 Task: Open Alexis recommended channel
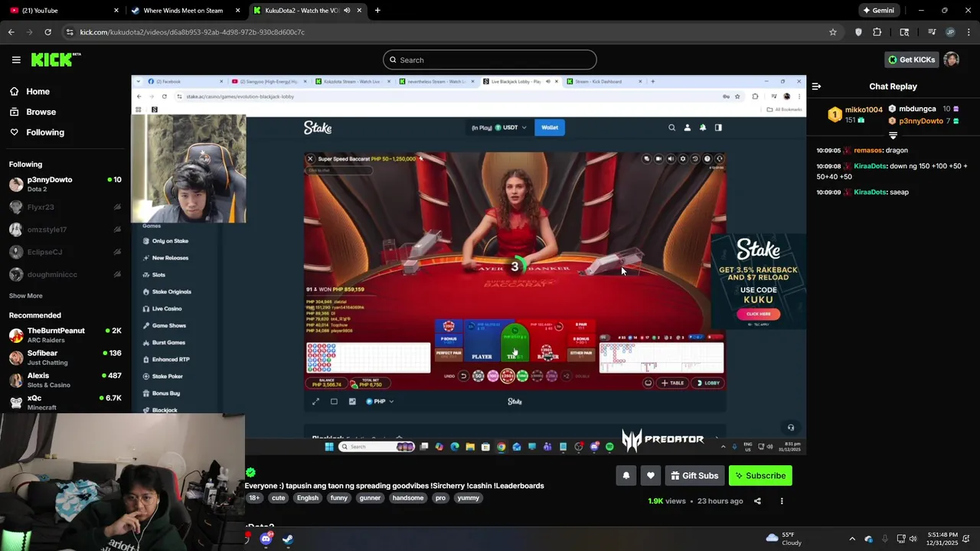tap(65, 380)
